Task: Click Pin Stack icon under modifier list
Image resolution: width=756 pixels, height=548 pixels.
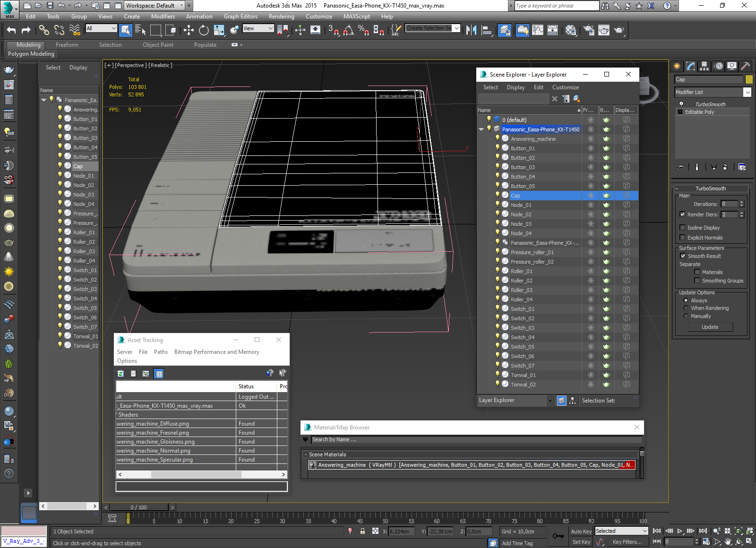Action: coord(680,167)
